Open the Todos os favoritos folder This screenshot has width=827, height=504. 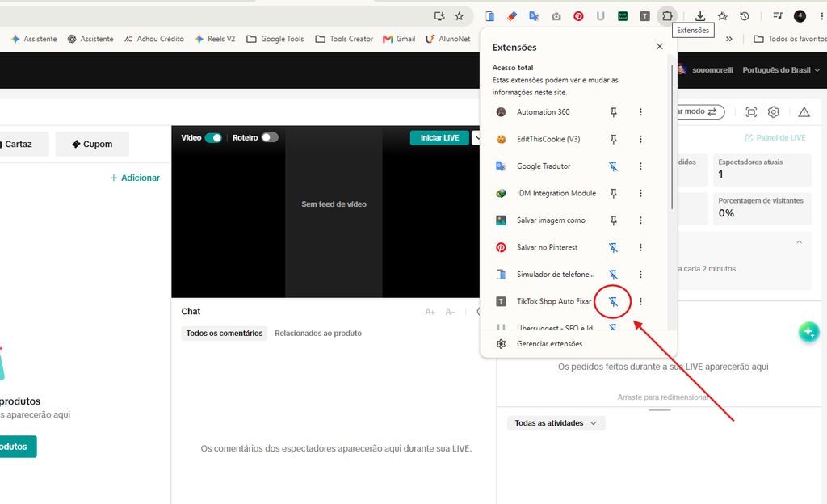coord(790,39)
